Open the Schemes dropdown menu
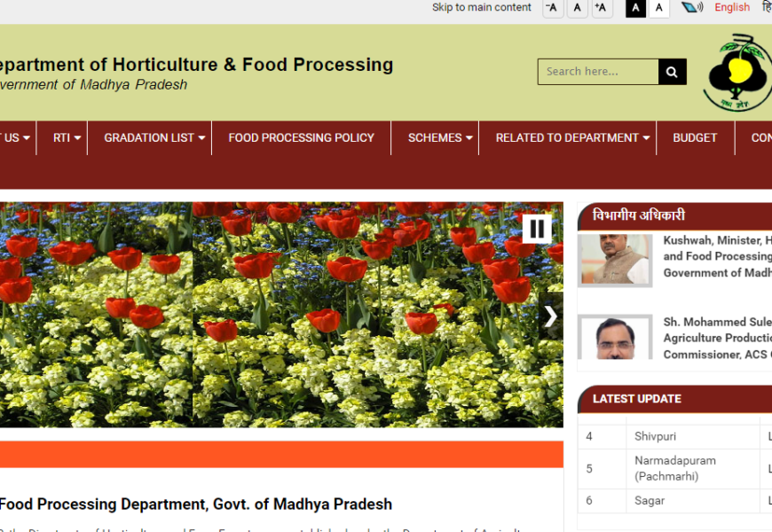This screenshot has height=532, width=772. (x=440, y=137)
